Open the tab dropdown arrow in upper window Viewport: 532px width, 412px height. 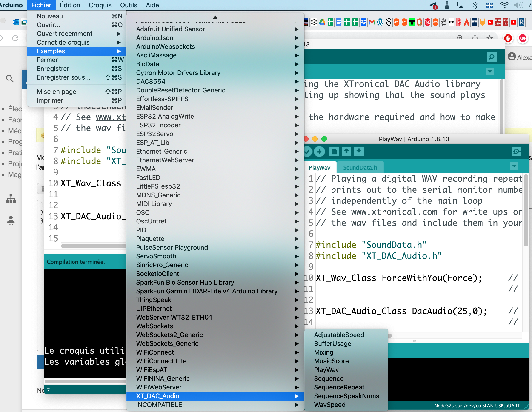490,72
